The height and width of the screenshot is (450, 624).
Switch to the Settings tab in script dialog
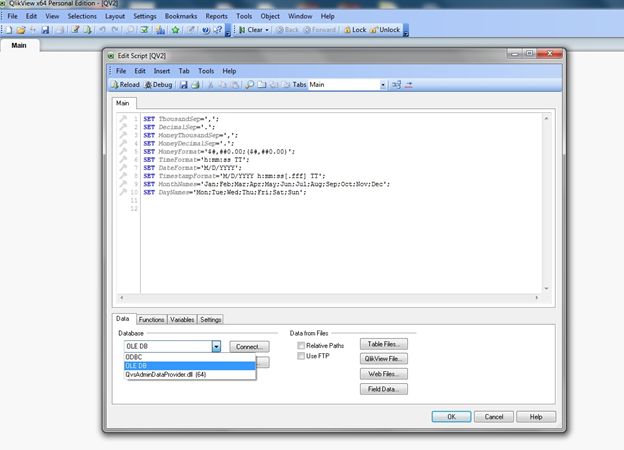click(x=211, y=319)
